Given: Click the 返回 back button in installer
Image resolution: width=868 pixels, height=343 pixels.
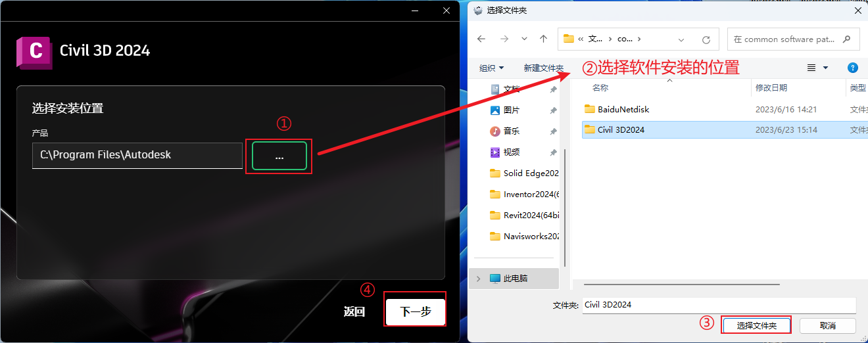Looking at the screenshot, I should tap(354, 311).
